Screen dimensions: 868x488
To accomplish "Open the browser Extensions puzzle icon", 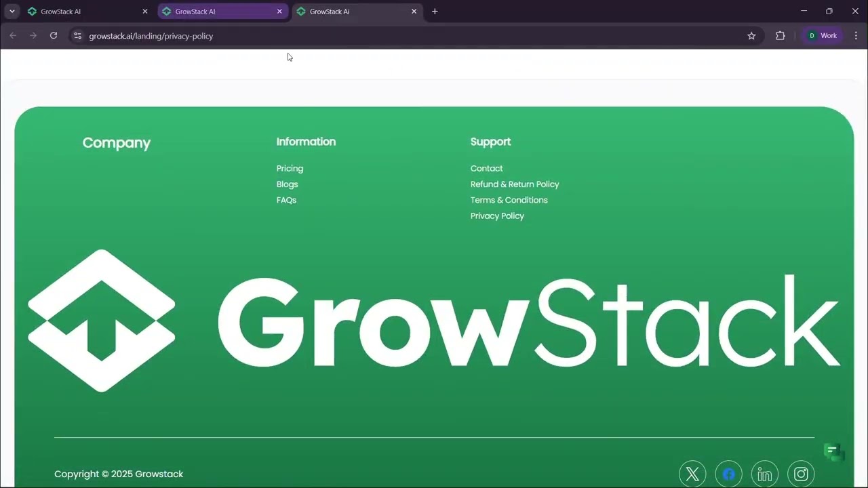I will click(781, 36).
